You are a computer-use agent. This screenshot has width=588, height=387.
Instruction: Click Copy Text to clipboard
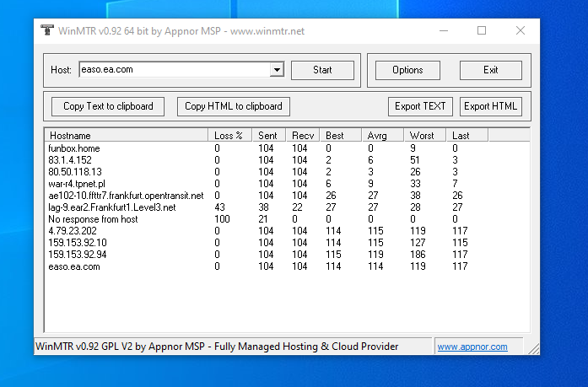click(108, 106)
